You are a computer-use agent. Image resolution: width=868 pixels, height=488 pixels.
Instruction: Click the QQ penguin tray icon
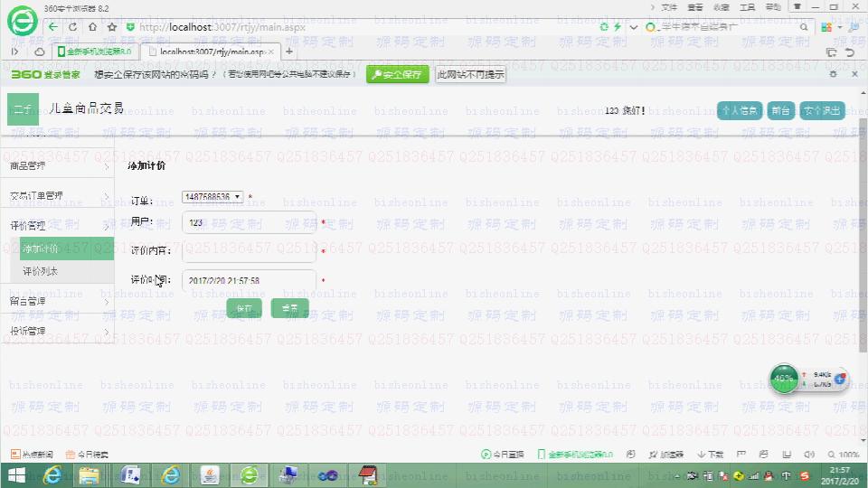(x=769, y=475)
